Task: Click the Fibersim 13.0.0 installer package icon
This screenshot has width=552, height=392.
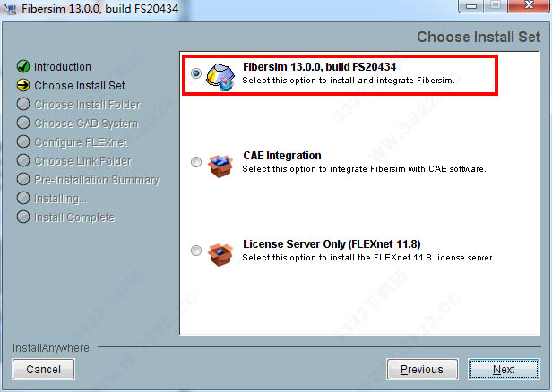Action: [220, 77]
